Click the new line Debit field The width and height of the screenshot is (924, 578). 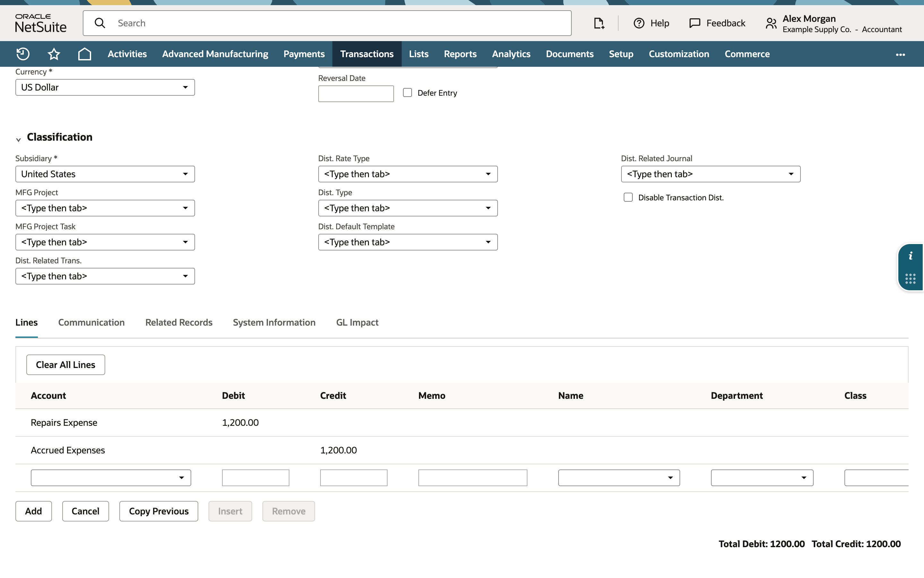255,478
